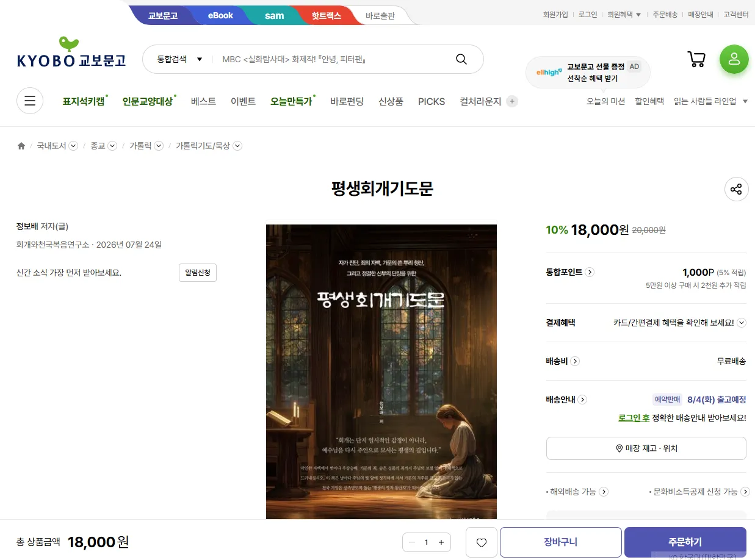Click arrow icon next to 배송안내
The height and width of the screenshot is (560, 755).
[582, 400]
